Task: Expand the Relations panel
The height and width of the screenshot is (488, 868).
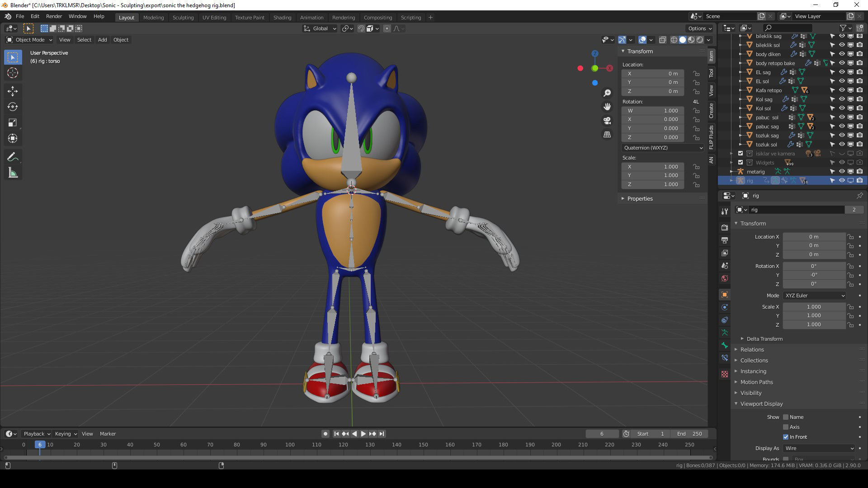Action: [x=752, y=350]
